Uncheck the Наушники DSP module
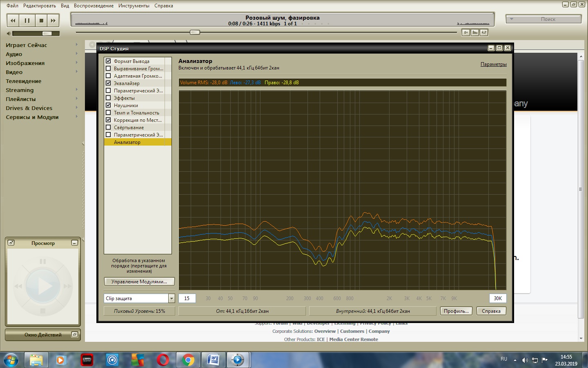 click(108, 105)
